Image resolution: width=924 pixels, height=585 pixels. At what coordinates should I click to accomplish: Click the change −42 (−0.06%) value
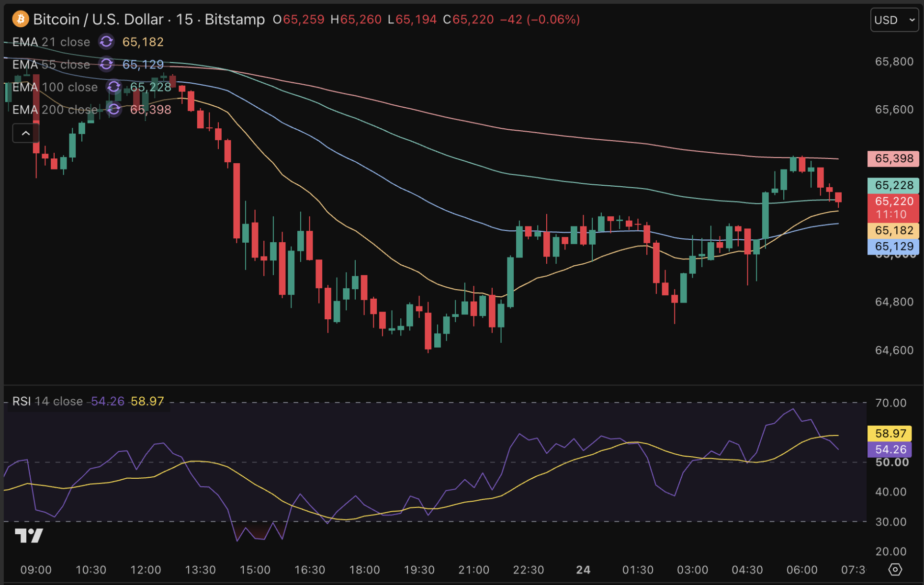pos(540,20)
